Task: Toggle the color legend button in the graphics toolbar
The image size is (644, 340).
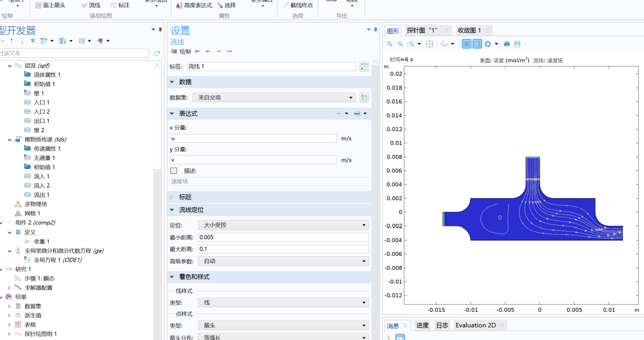Action: pos(478,43)
